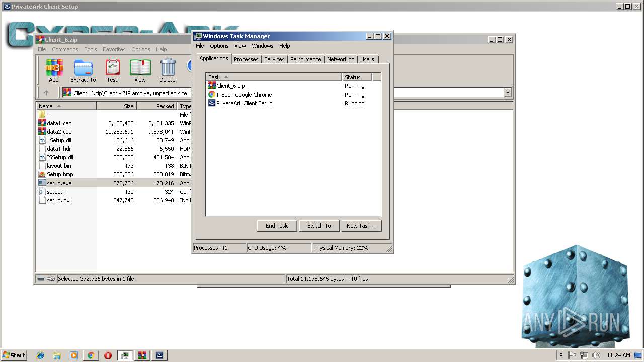Screen dimensions: 644x362
Task: Open Opera browser from the taskbar
Action: pos(108,355)
